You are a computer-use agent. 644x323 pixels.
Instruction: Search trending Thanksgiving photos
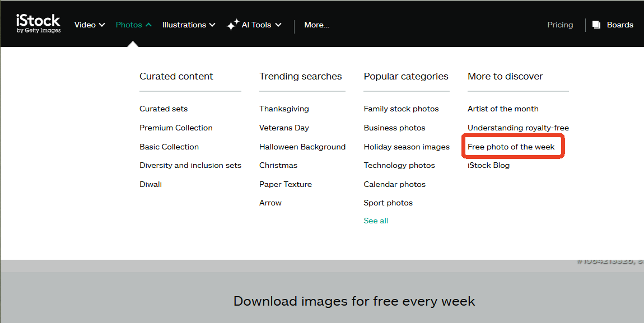pos(284,109)
